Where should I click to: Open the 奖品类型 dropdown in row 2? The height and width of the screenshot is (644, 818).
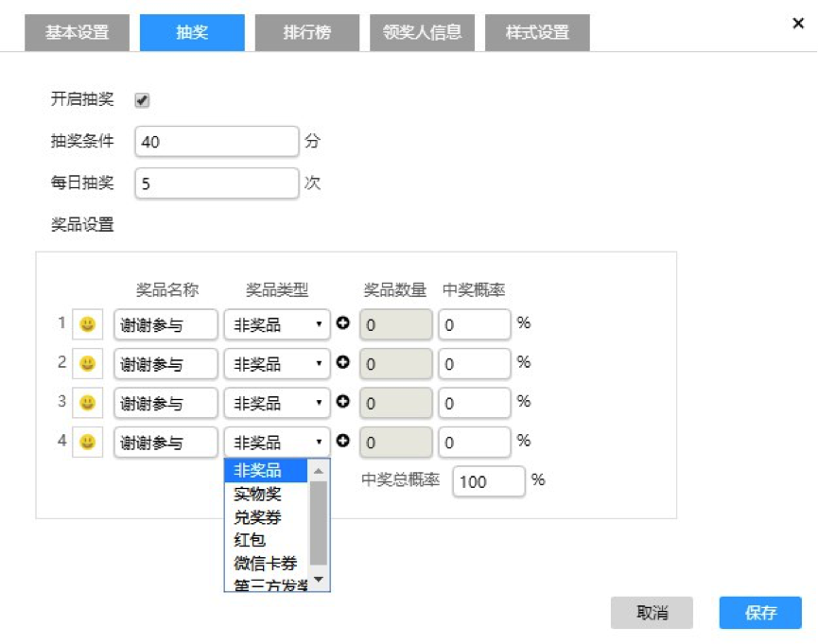click(277, 364)
